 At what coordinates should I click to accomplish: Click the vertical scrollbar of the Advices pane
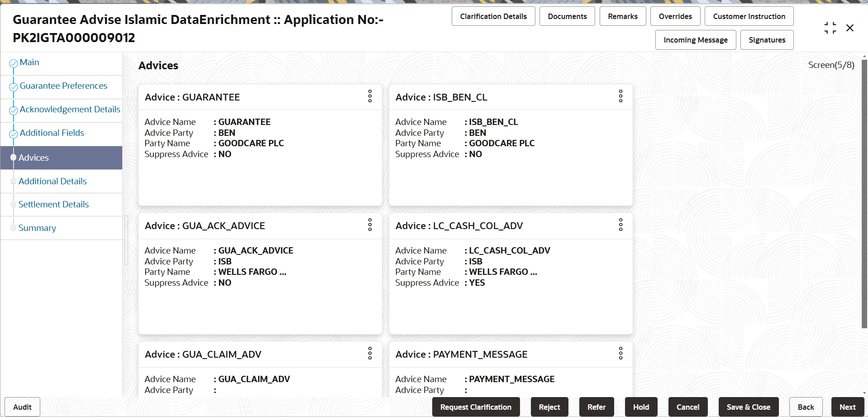(x=864, y=194)
